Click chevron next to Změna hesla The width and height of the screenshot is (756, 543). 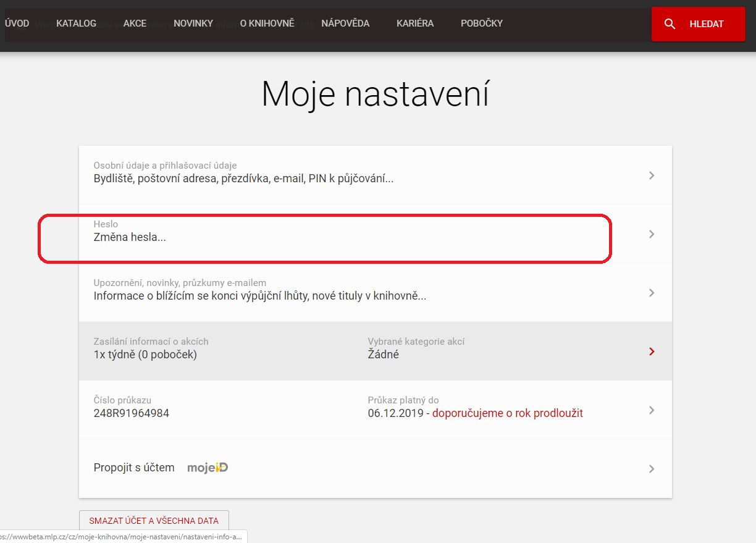coord(651,234)
